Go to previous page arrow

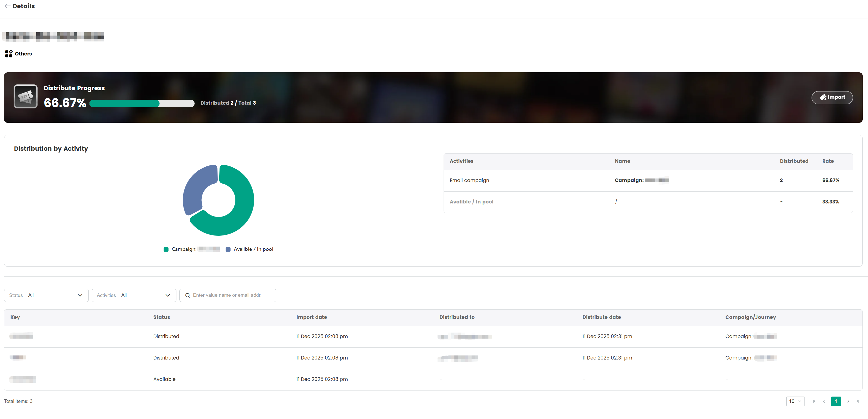(x=824, y=401)
